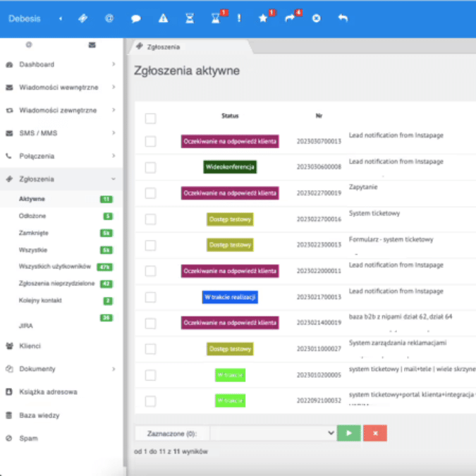Open the warning triangle alerts icon
Viewport: 476px width, 476px height.
coord(164,19)
